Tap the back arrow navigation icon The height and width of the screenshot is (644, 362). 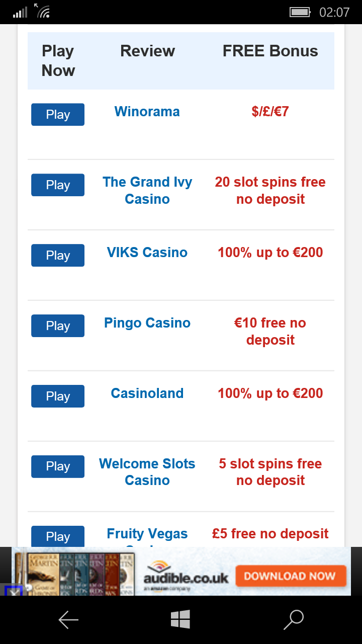pyautogui.click(x=68, y=620)
